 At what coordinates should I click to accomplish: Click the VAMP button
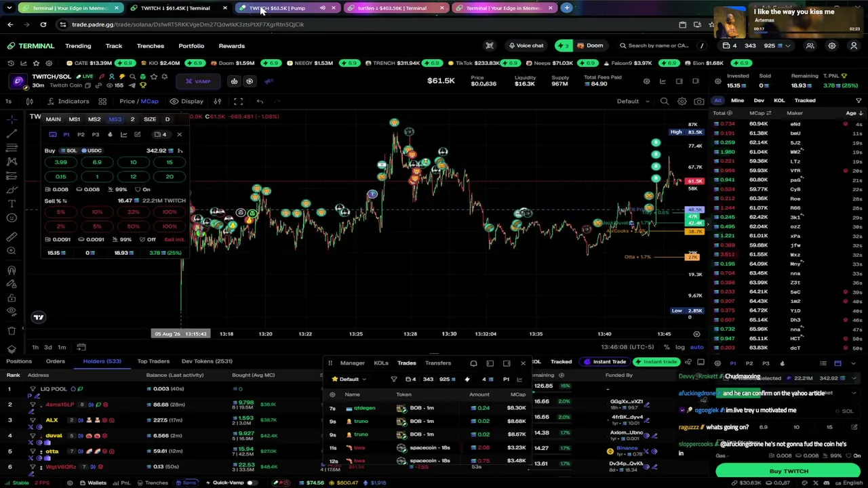(199, 81)
